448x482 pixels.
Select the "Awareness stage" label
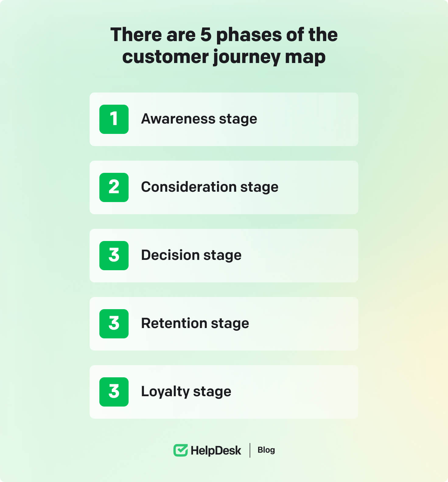[x=199, y=119]
